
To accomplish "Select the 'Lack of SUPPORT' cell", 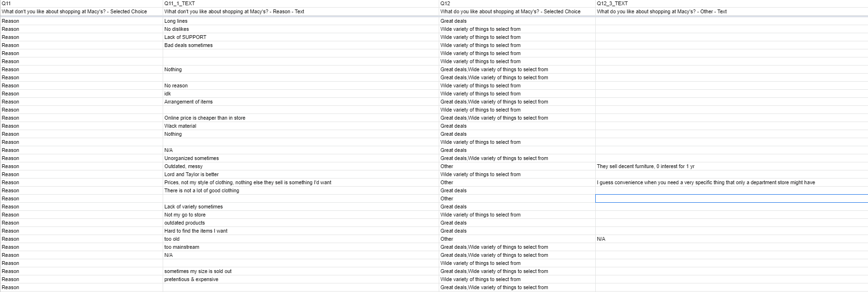I will click(x=301, y=37).
